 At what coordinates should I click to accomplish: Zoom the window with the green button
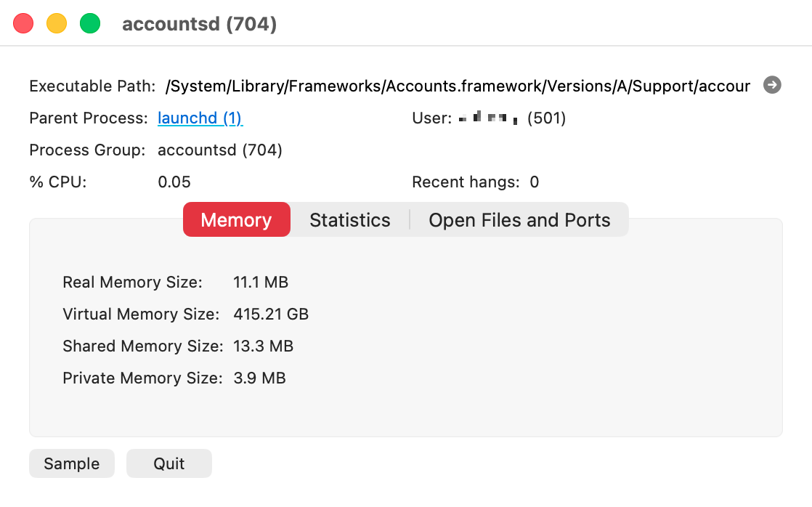[x=90, y=24]
